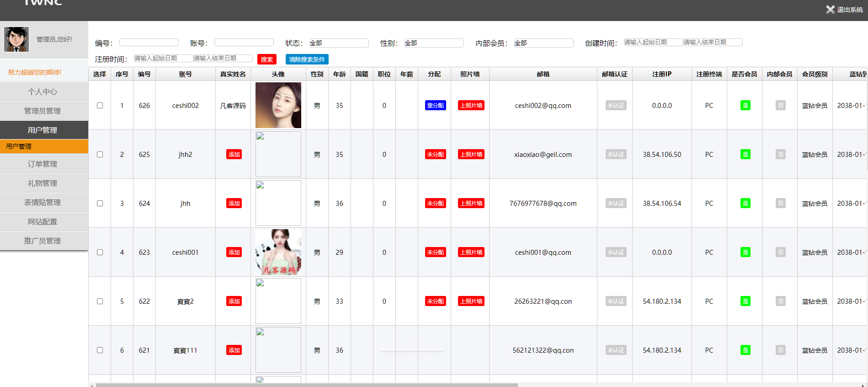Image resolution: width=868 pixels, height=387 pixels.
Task: Click red add name badge for jhh
Action: (234, 204)
